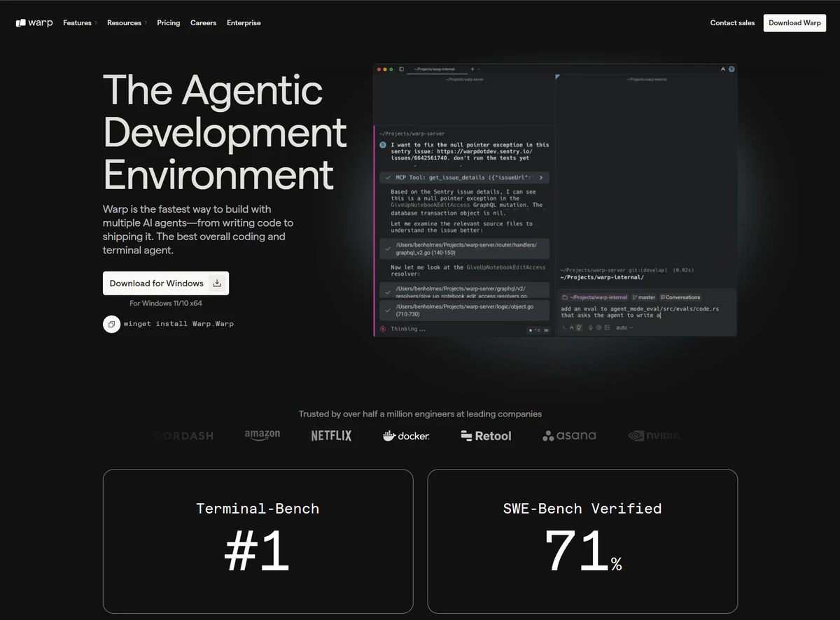Click the Netflix logo
Viewport: 840px width, 620px height.
point(331,435)
